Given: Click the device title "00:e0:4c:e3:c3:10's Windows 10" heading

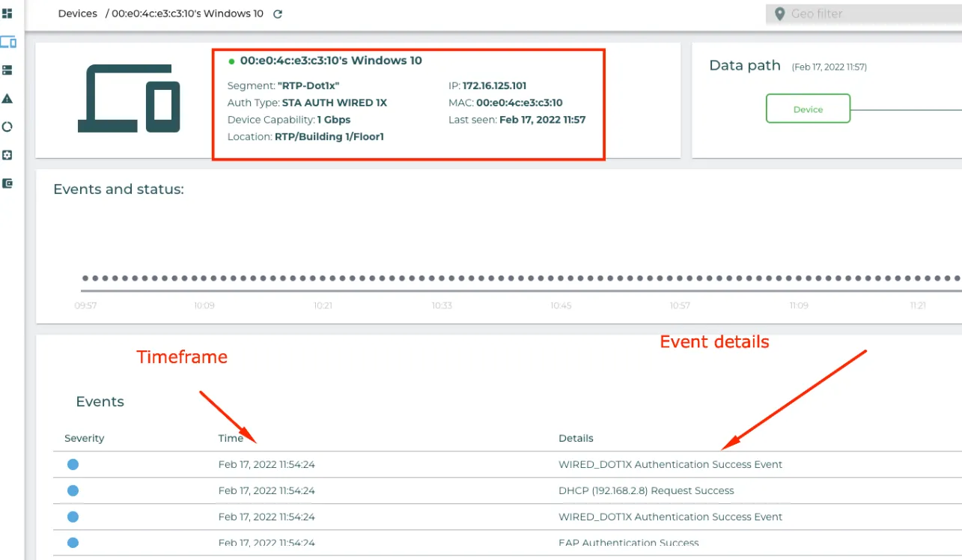Looking at the screenshot, I should coord(331,61).
